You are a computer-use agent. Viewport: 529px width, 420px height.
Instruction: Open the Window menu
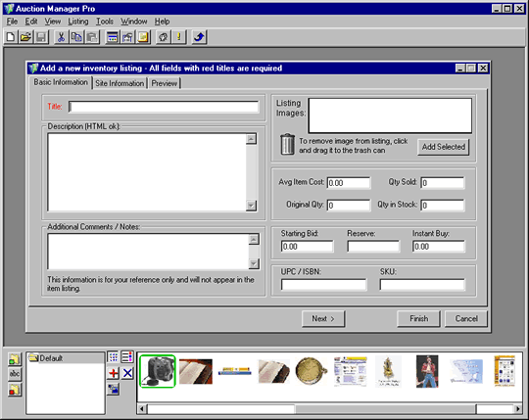tap(134, 22)
